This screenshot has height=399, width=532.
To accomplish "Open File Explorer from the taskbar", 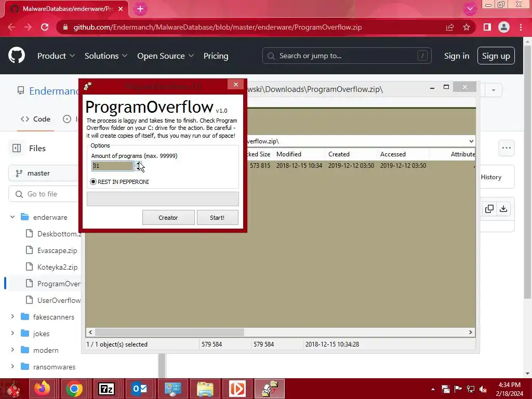I will click(205, 389).
